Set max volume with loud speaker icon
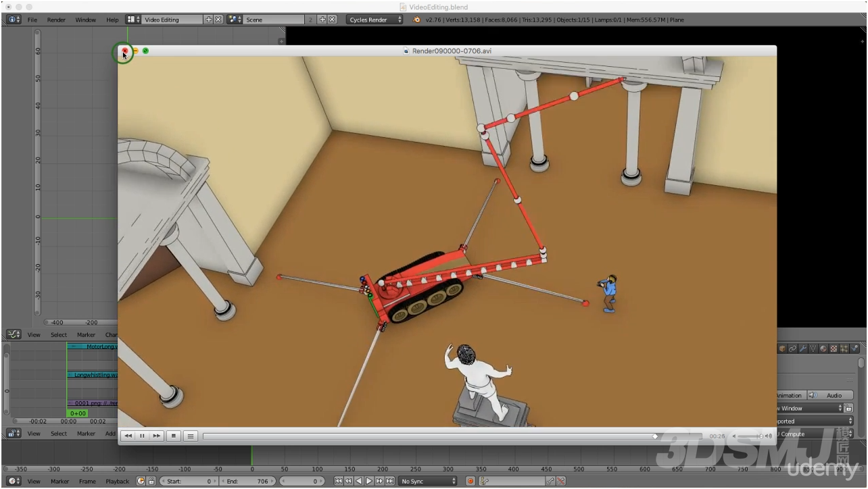Screen dimensions: 868x489 click(x=769, y=436)
